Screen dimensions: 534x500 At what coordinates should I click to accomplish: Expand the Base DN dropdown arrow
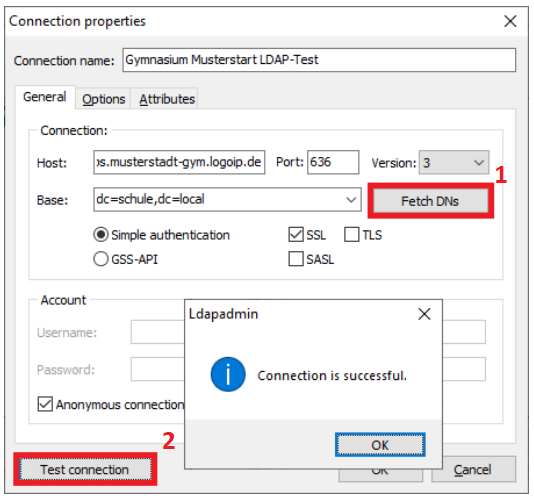point(351,200)
